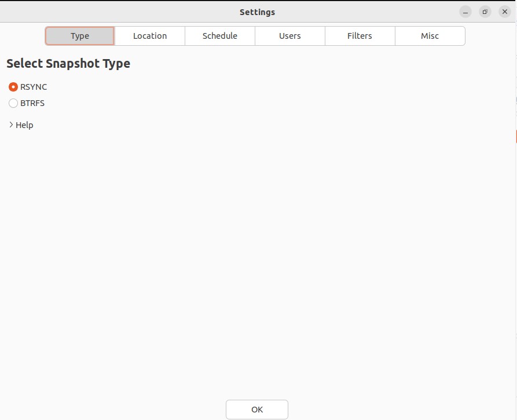Open the Schedule tab
The width and height of the screenshot is (517, 420).
[x=220, y=36]
